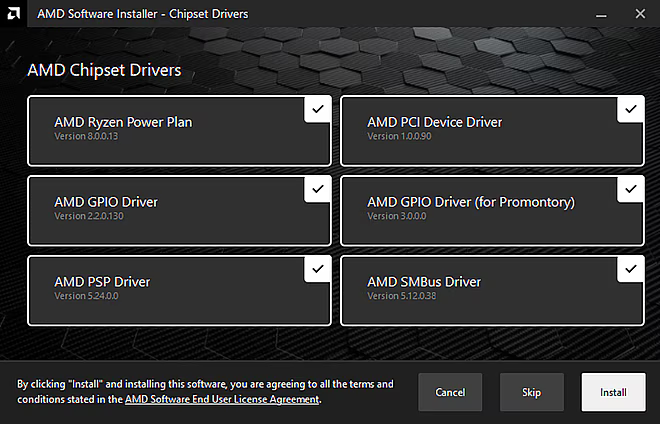Screen dimensions: 660x424
Task: Toggle the plain AMD GPIO Driver checkbox
Action: [318, 189]
